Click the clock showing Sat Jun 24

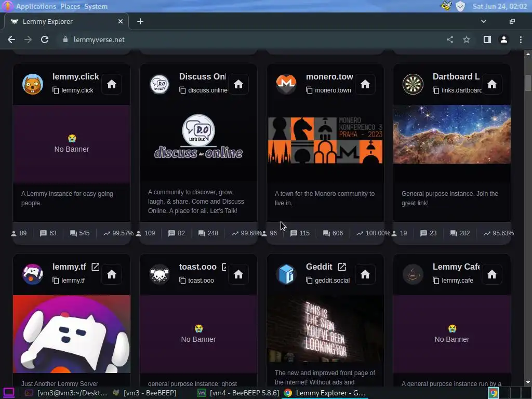pos(499,6)
